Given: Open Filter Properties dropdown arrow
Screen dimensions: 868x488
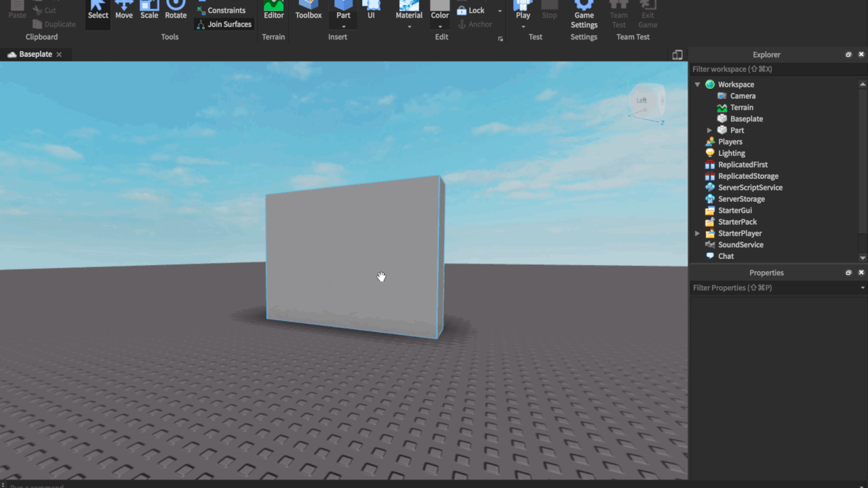Looking at the screenshot, I should pyautogui.click(x=863, y=288).
